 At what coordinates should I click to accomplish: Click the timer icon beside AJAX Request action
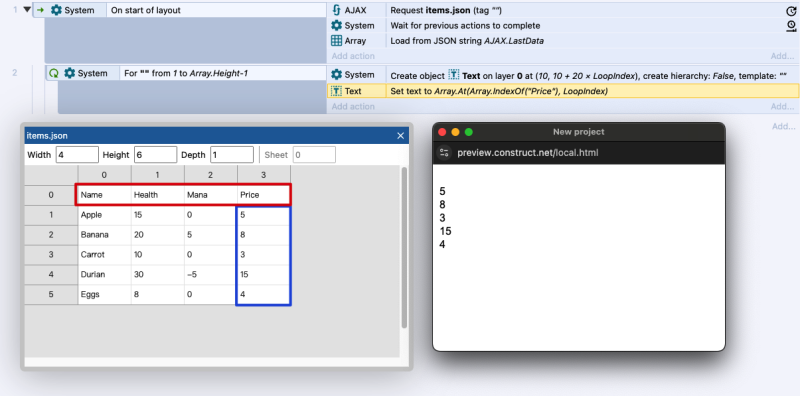791,10
